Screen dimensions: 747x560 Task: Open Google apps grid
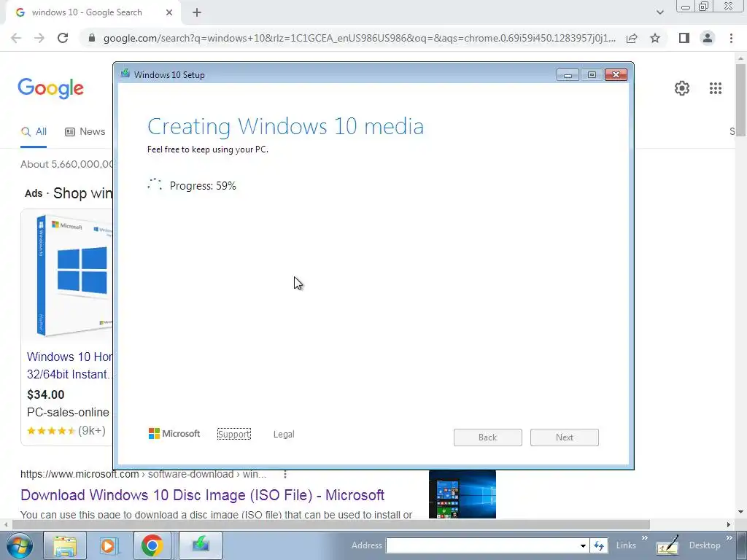715,88
